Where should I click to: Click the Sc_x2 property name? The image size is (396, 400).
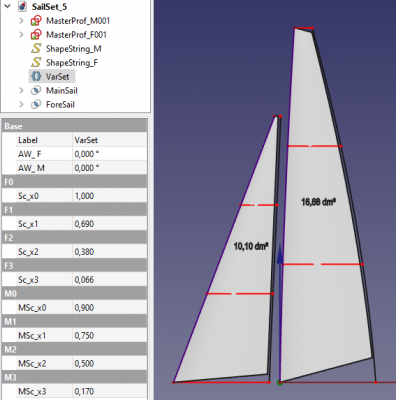tap(28, 252)
